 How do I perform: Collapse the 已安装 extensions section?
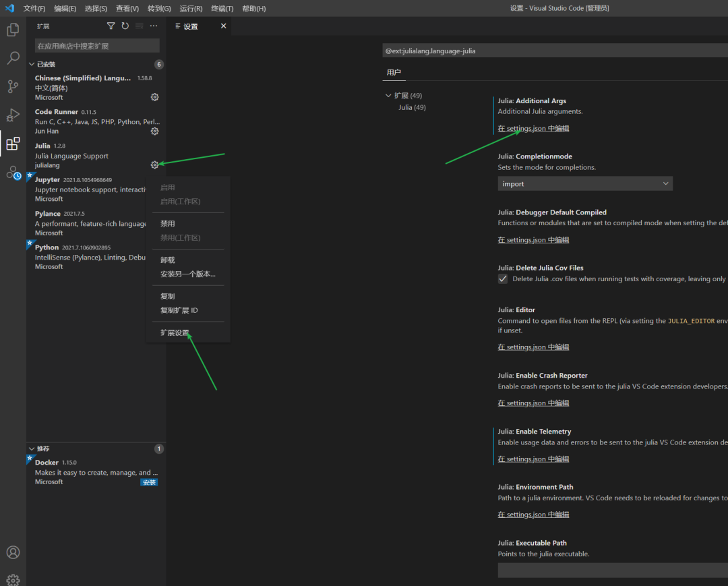pyautogui.click(x=32, y=64)
